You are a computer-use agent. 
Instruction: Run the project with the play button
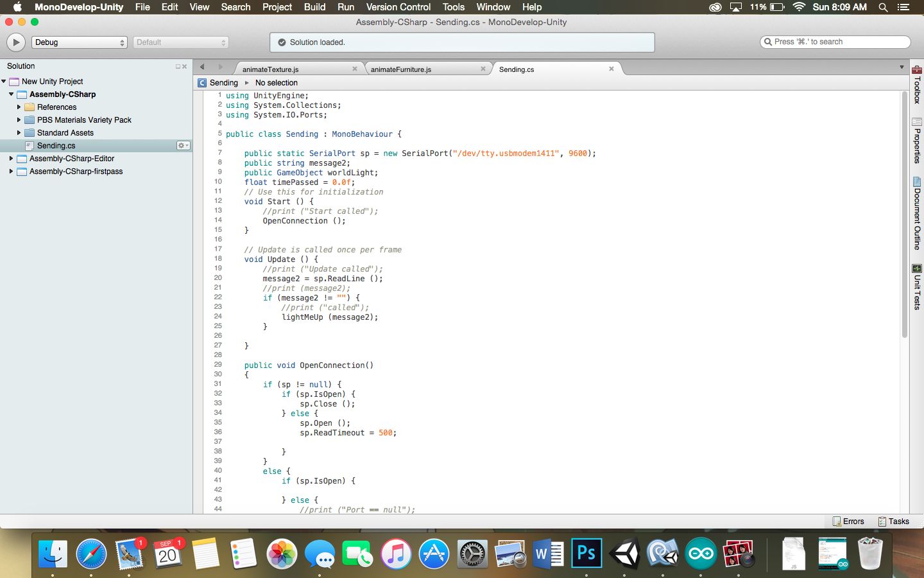pos(15,42)
